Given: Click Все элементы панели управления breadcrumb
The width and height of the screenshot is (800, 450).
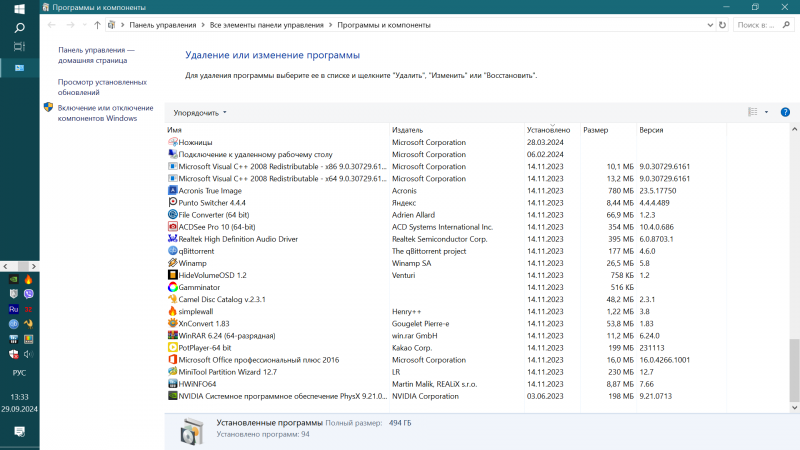Looking at the screenshot, I should pyautogui.click(x=266, y=24).
